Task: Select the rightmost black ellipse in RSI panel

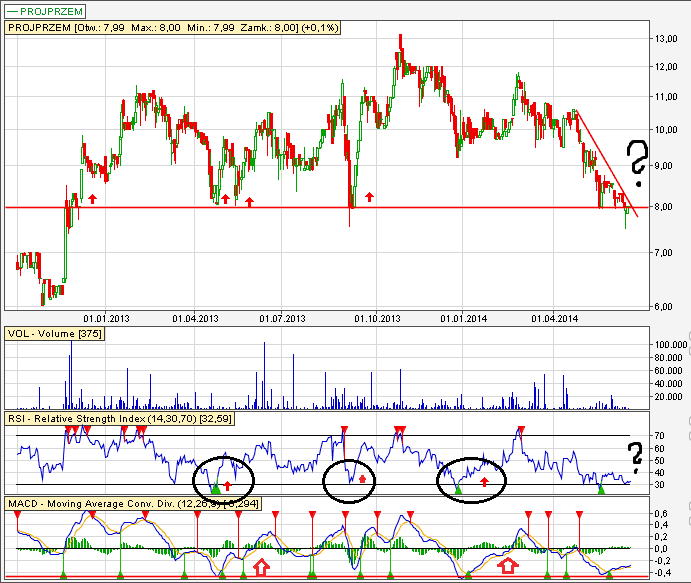Action: pos(473,477)
